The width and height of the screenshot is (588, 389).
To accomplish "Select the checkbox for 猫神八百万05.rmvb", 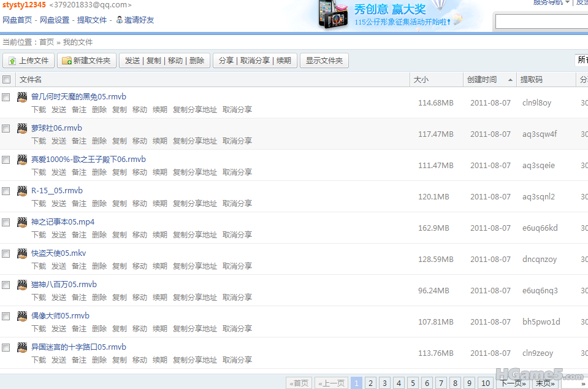I will click(x=6, y=285).
